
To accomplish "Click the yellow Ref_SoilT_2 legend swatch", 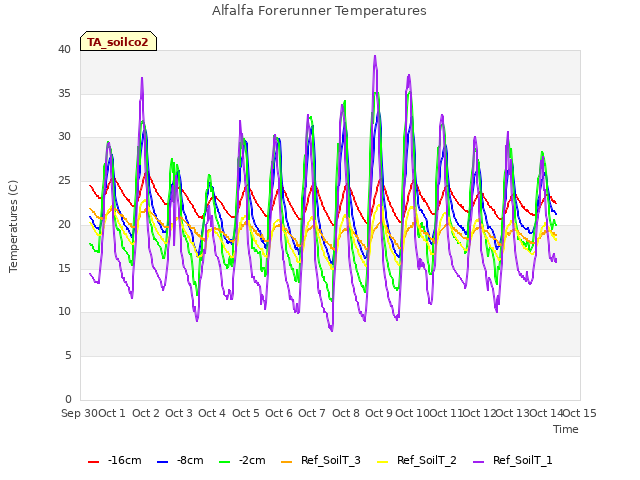I will click(382, 462).
